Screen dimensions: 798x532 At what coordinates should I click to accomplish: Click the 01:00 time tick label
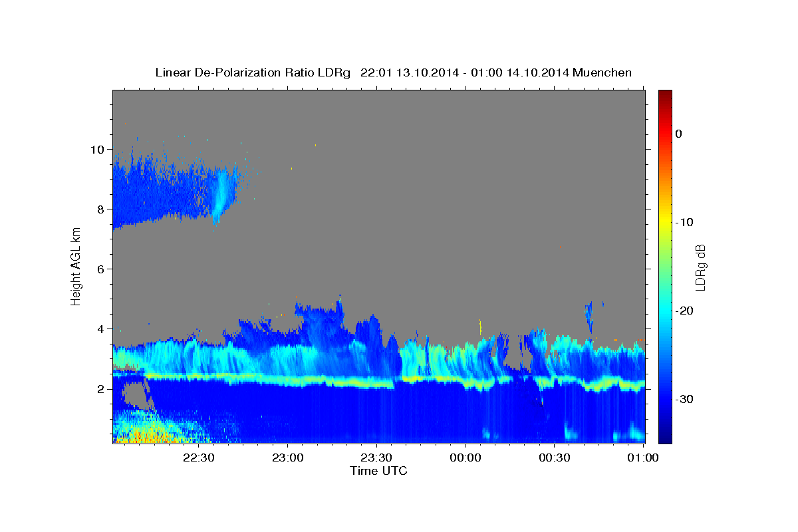tap(642, 458)
